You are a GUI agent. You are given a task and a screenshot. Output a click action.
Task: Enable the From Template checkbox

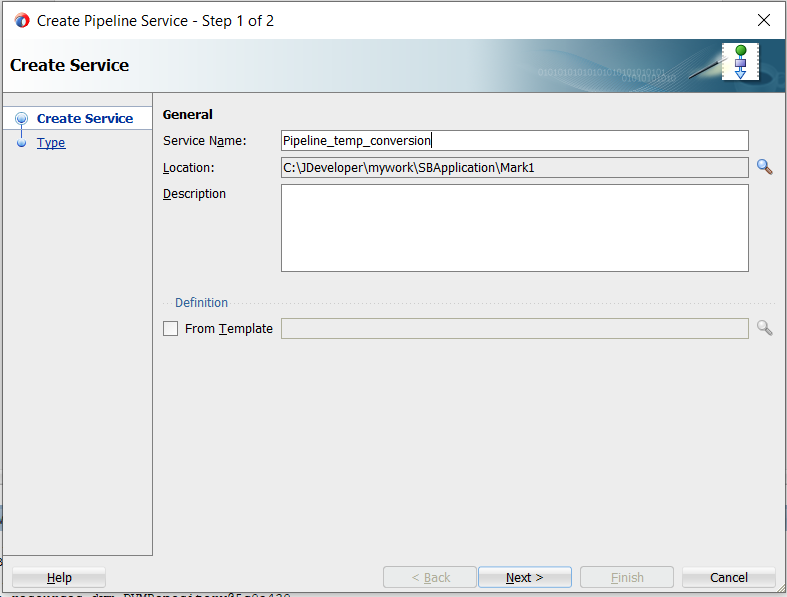click(x=171, y=328)
